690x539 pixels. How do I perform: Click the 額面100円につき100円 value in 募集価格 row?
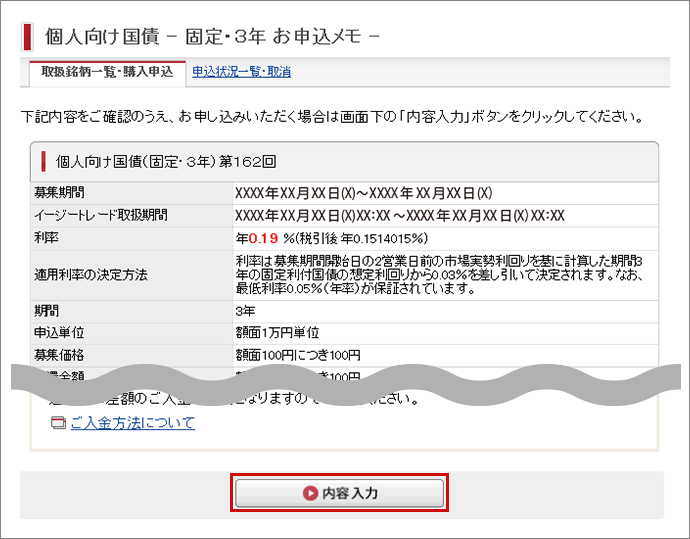pyautogui.click(x=297, y=355)
